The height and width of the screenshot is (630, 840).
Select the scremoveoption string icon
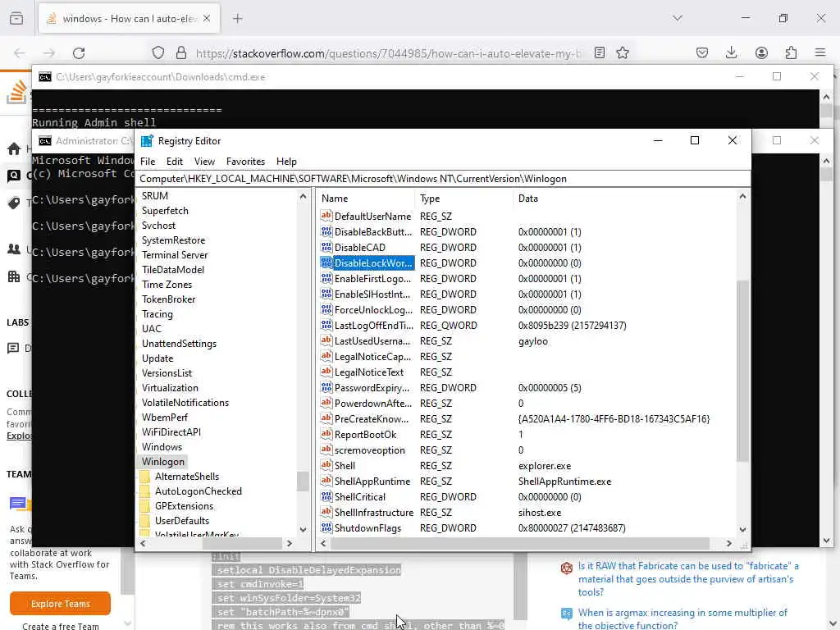pos(326,450)
